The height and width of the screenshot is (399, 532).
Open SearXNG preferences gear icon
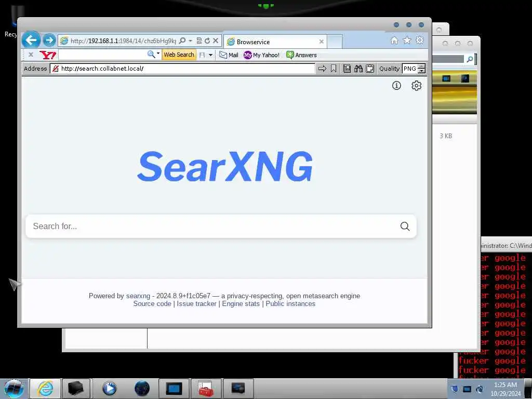(416, 86)
